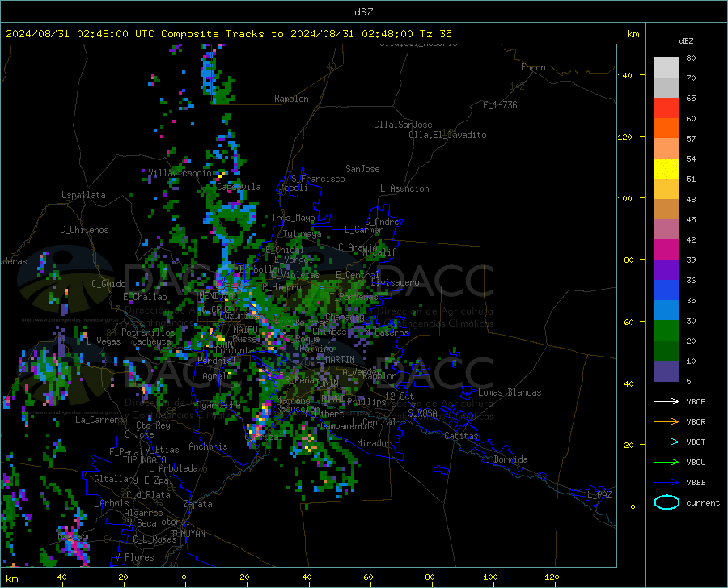Click the green VBCU arrow icon
Image resolution: width=728 pixels, height=588 pixels.
click(667, 463)
